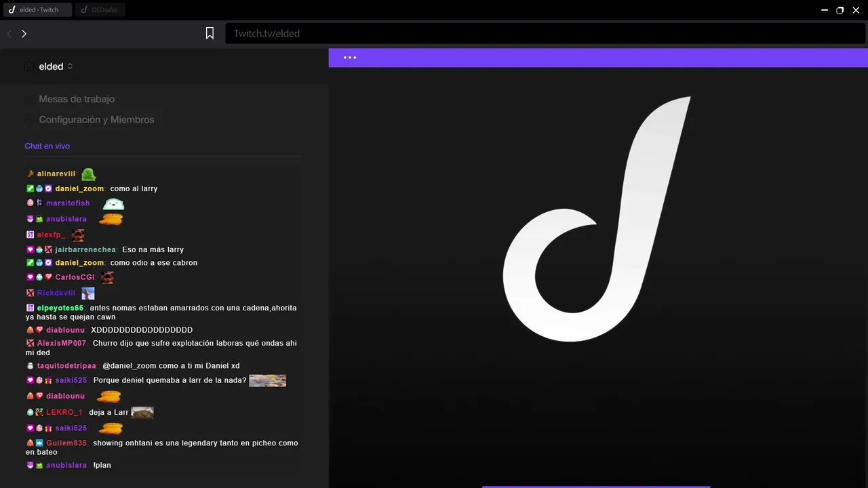Click the '!plan' message by anubislara
This screenshot has height=488, width=868.
[x=102, y=465]
